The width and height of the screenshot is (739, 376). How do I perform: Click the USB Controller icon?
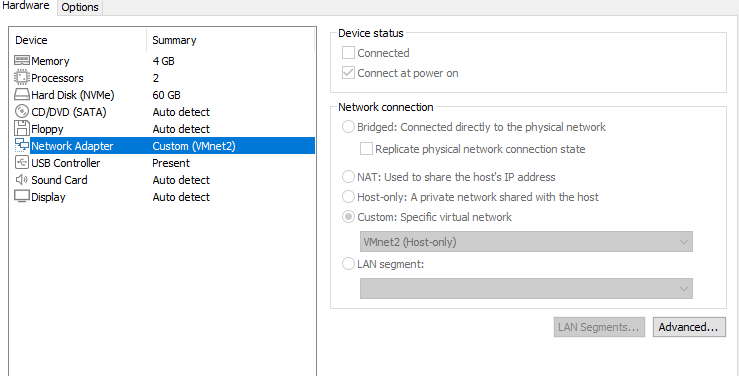click(x=22, y=163)
